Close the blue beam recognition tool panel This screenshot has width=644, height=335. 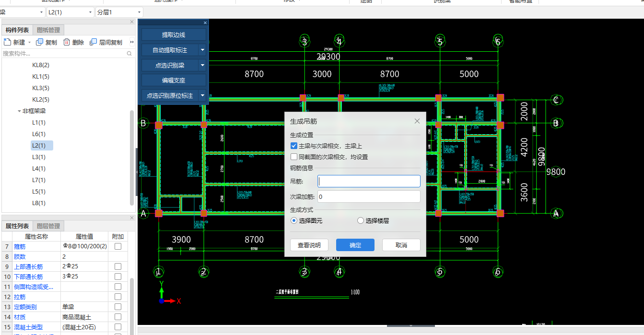(205, 23)
